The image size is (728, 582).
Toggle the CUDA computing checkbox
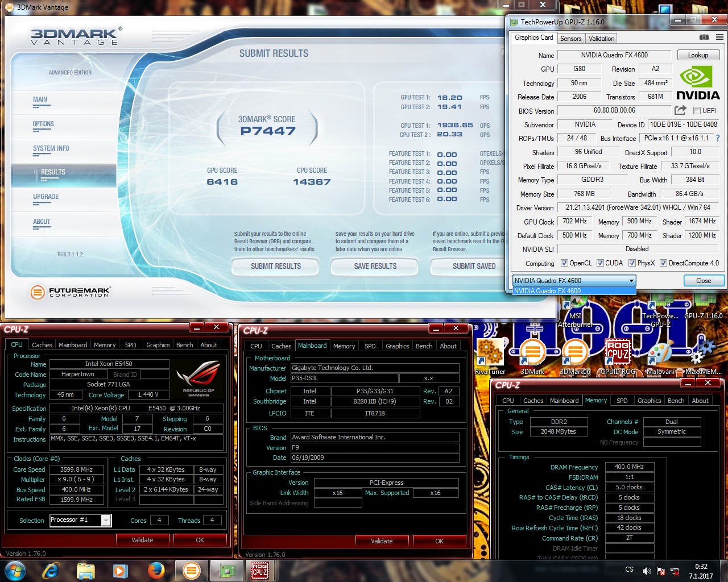(x=600, y=263)
